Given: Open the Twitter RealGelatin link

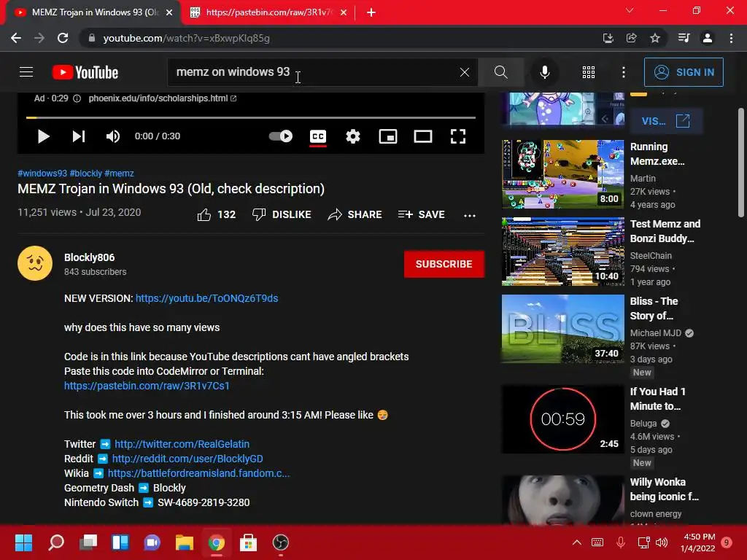Looking at the screenshot, I should 182,444.
